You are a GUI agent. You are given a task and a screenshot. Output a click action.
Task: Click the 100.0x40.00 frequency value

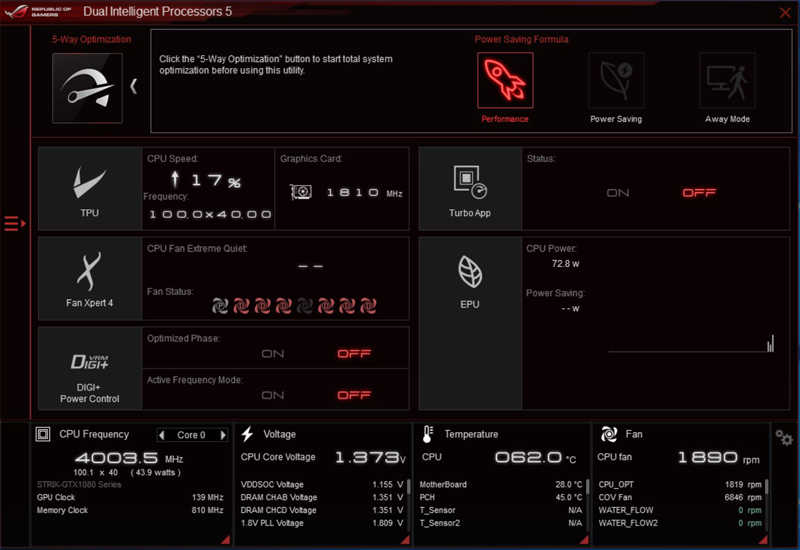210,214
